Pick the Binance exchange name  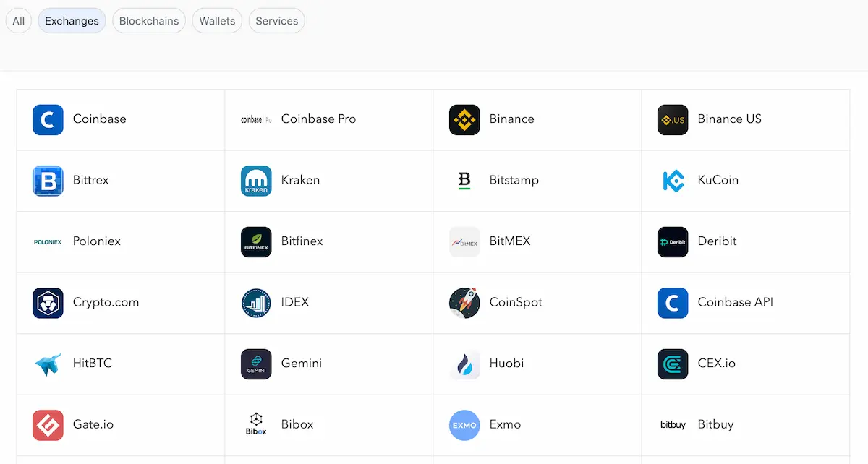tap(512, 119)
